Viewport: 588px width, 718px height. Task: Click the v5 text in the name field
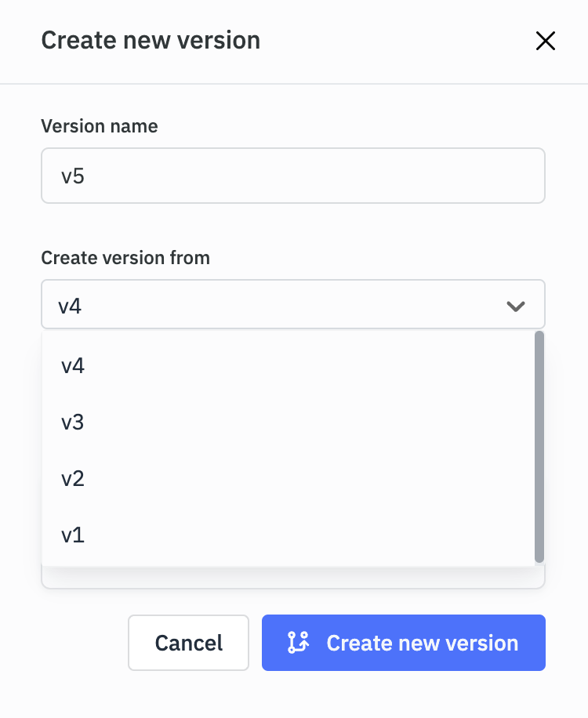pos(73,176)
